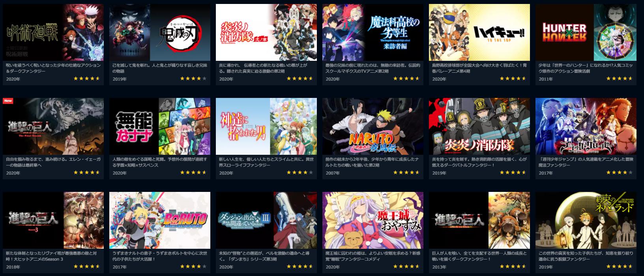Select the 2019 炎炎ノ消防隊 first season thumbnail
This screenshot has height=276, width=644.
479,126
